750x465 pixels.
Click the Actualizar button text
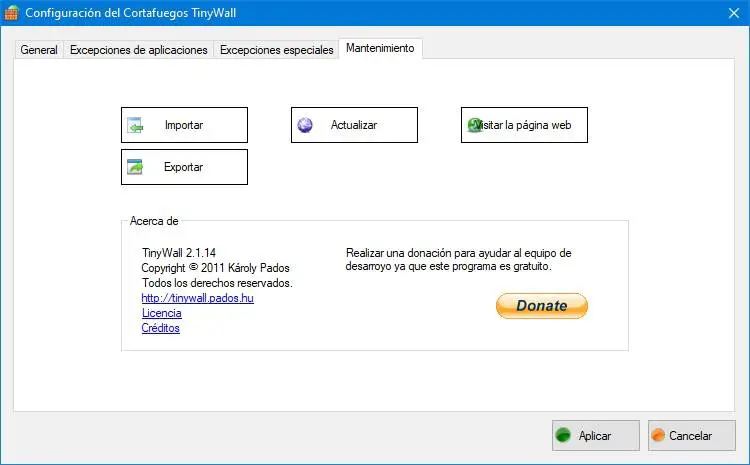[x=354, y=125]
